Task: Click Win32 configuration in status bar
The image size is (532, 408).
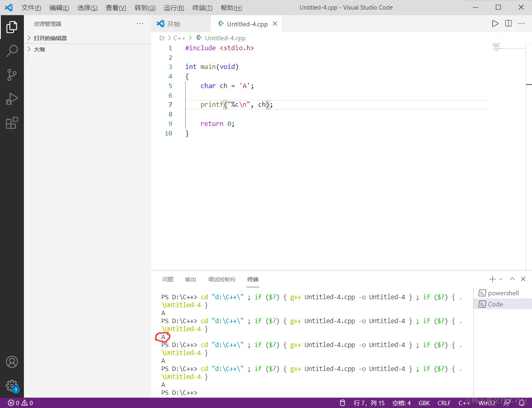Action: [x=487, y=403]
